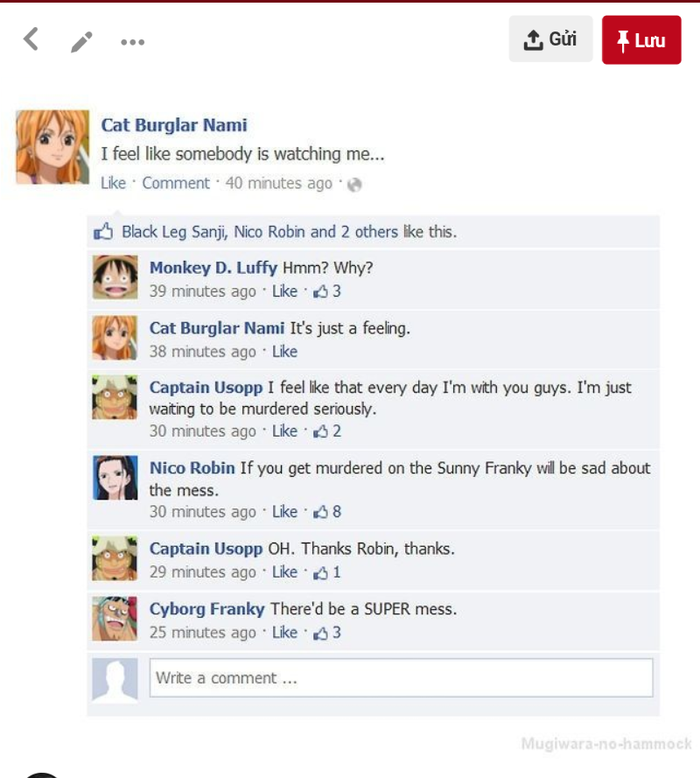Viewport: 700px width, 778px height.
Task: Click the Write a comment field
Action: pyautogui.click(x=402, y=677)
